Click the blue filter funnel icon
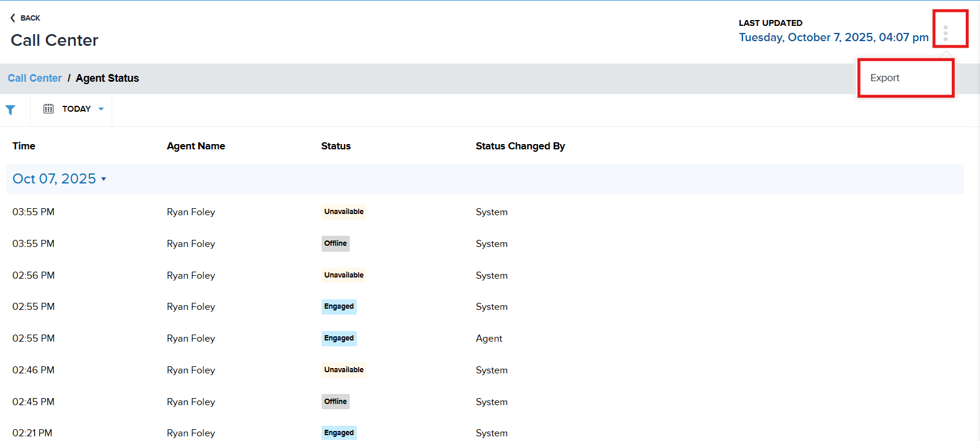The image size is (980, 441). 10,110
